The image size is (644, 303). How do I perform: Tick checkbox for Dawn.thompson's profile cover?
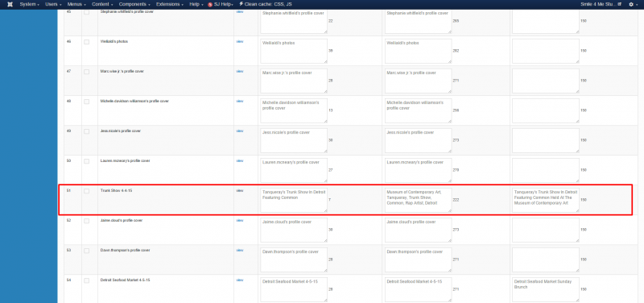(x=87, y=251)
